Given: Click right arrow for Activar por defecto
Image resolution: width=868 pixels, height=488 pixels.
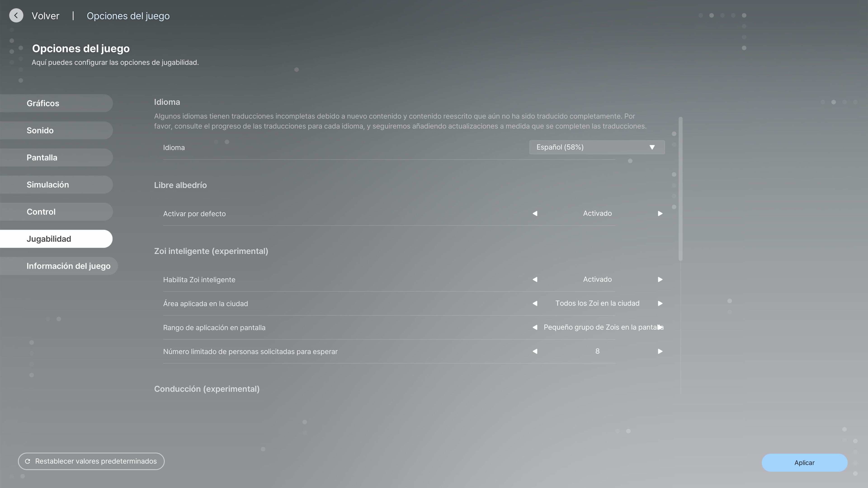Looking at the screenshot, I should (x=660, y=213).
